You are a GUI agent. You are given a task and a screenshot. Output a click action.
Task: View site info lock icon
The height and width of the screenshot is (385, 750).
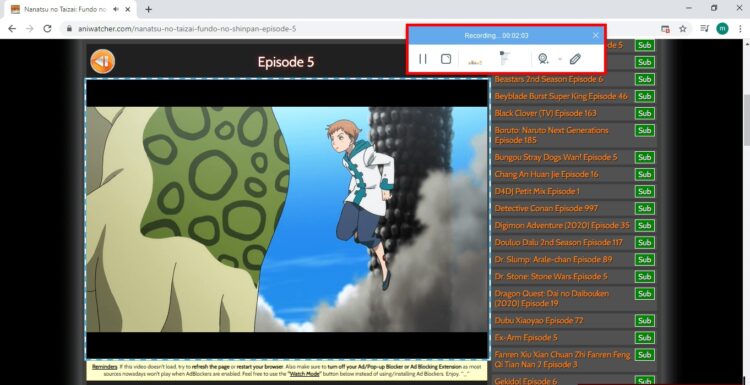(69, 29)
